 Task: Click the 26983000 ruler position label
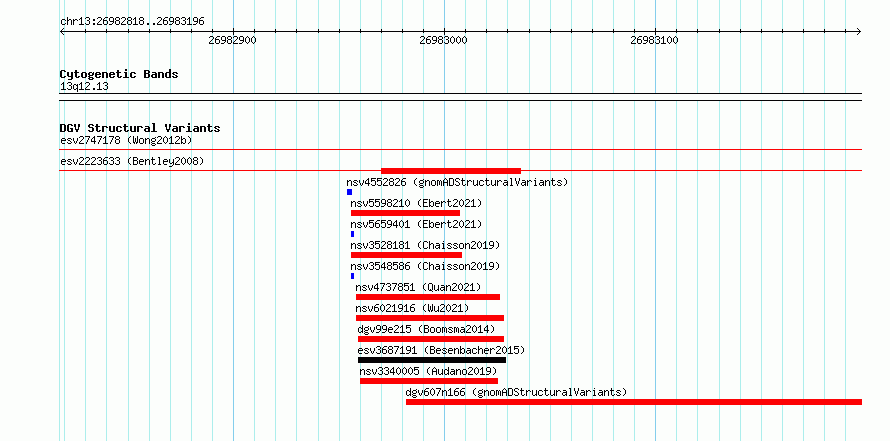coord(443,40)
